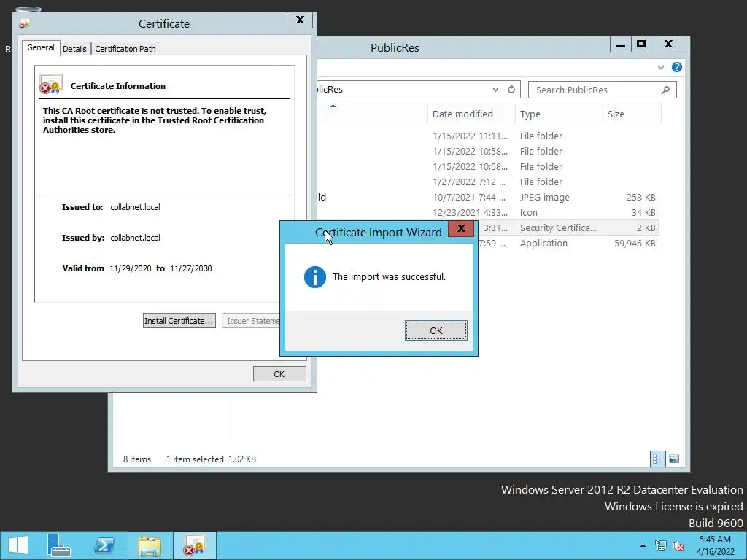Screen dimensions: 747x560
Task: Sort files by Type column
Action: click(x=559, y=114)
